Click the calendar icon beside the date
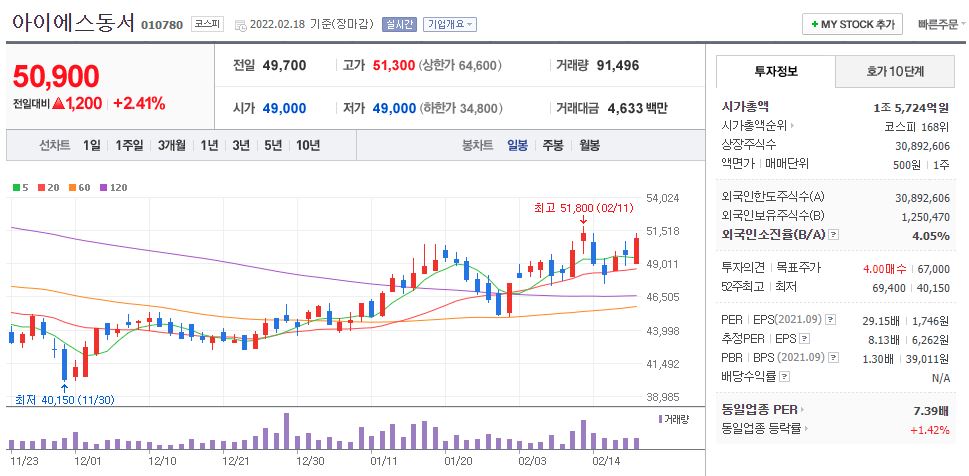This screenshot has height=476, width=969. point(241,25)
